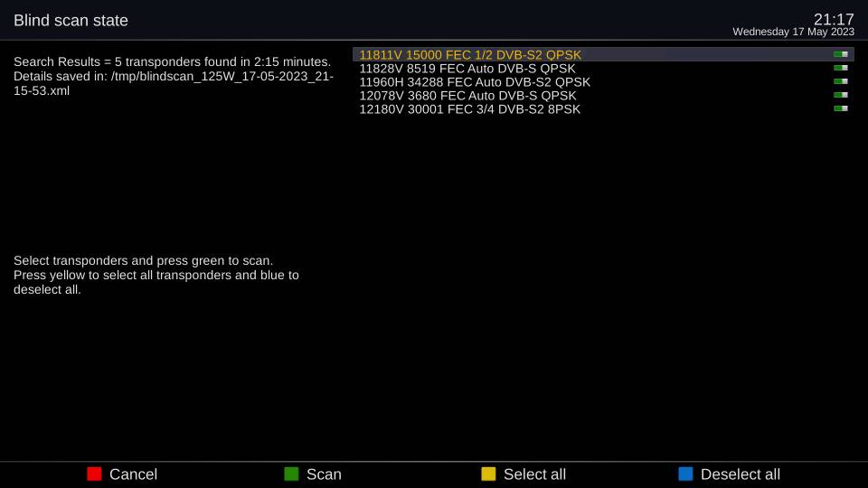
Task: Select the 11811V 15000 FEC 1/2 row
Action: (x=470, y=55)
